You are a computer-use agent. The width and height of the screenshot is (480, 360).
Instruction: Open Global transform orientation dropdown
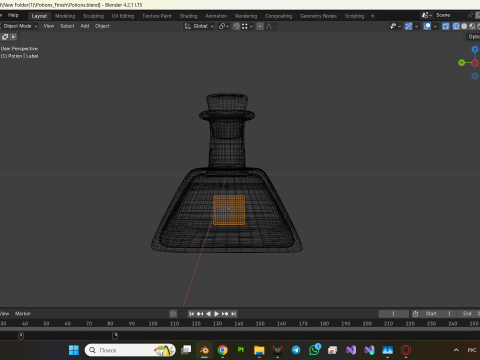coord(199,26)
